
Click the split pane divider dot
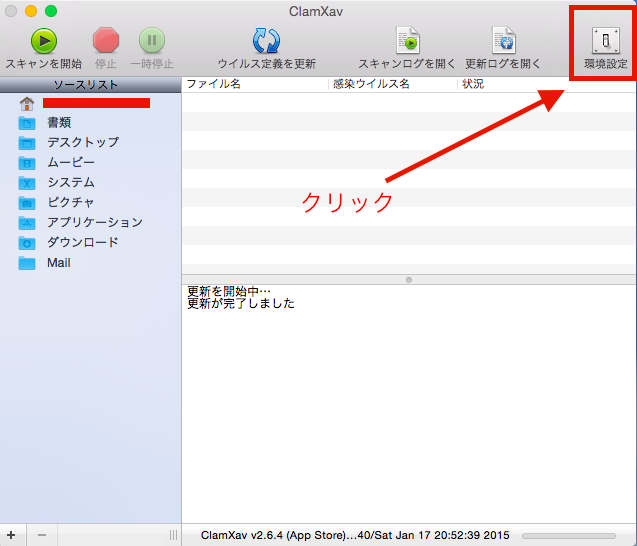tap(409, 280)
